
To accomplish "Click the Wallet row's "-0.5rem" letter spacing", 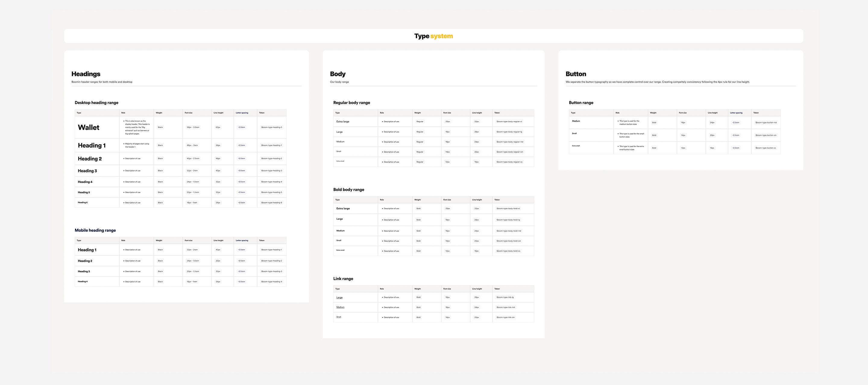I will [x=241, y=127].
